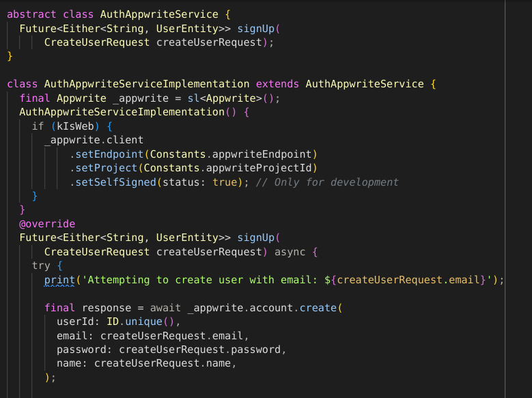Click the 'kIsWeb' condition
The height and width of the screenshot is (398, 532).
click(x=75, y=126)
